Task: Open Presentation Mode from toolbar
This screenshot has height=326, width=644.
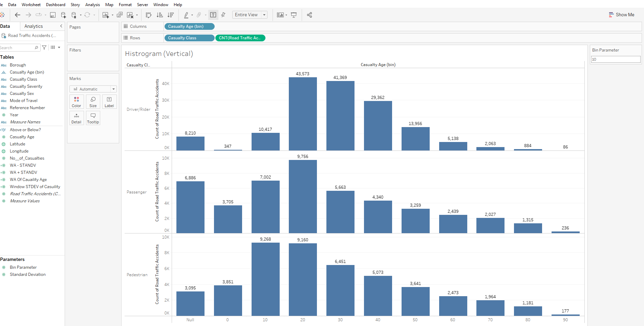Action: click(x=294, y=15)
